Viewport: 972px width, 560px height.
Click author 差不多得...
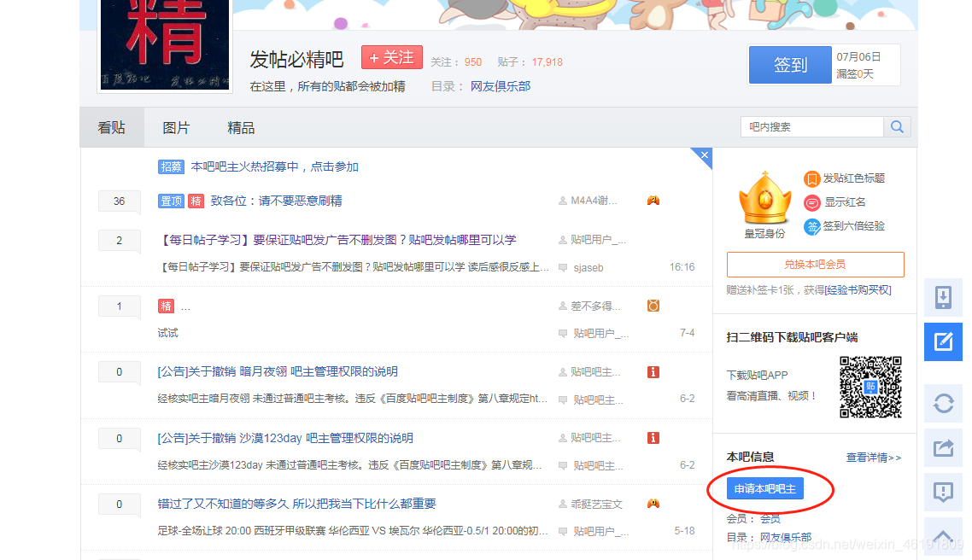595,306
